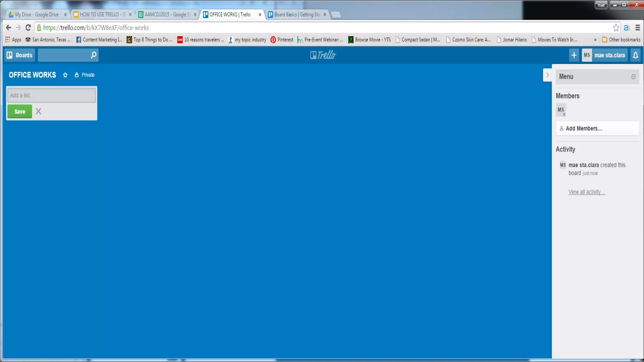Open View all activity link
Screen dimensions: 644x362
(x=586, y=192)
